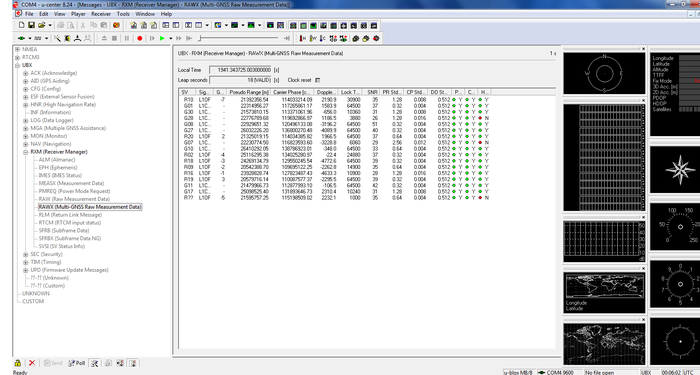Expand the MON (Monitor) node

click(25, 136)
